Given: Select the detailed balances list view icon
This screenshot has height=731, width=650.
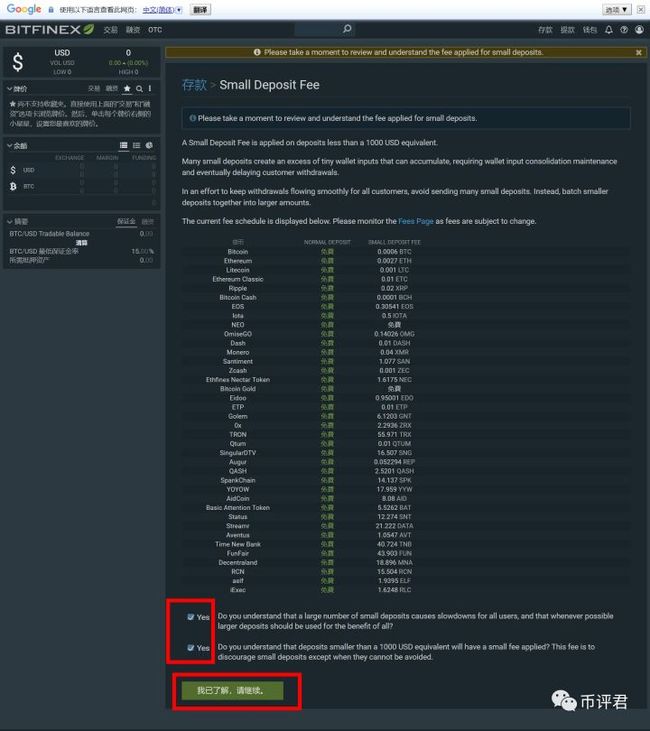Looking at the screenshot, I should (x=124, y=145).
